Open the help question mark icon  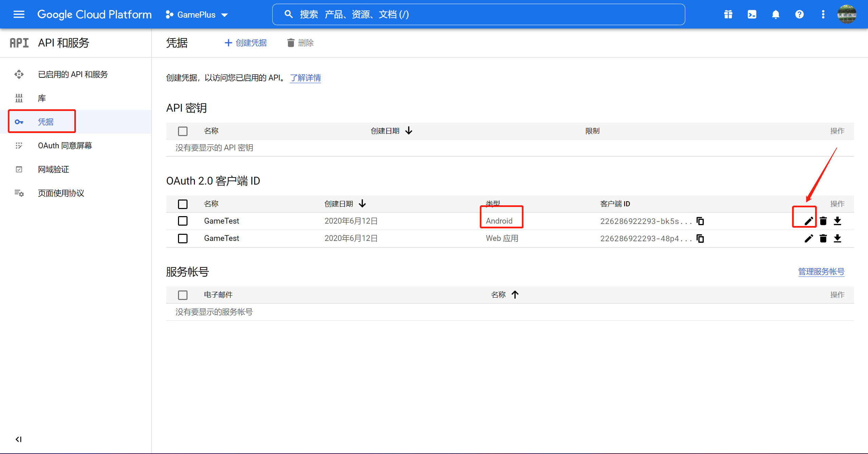tap(800, 14)
